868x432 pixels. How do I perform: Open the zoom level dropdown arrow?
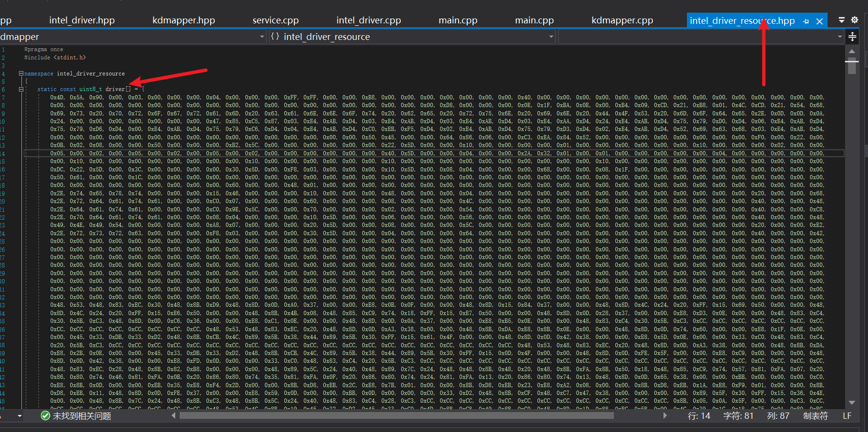click(x=19, y=416)
